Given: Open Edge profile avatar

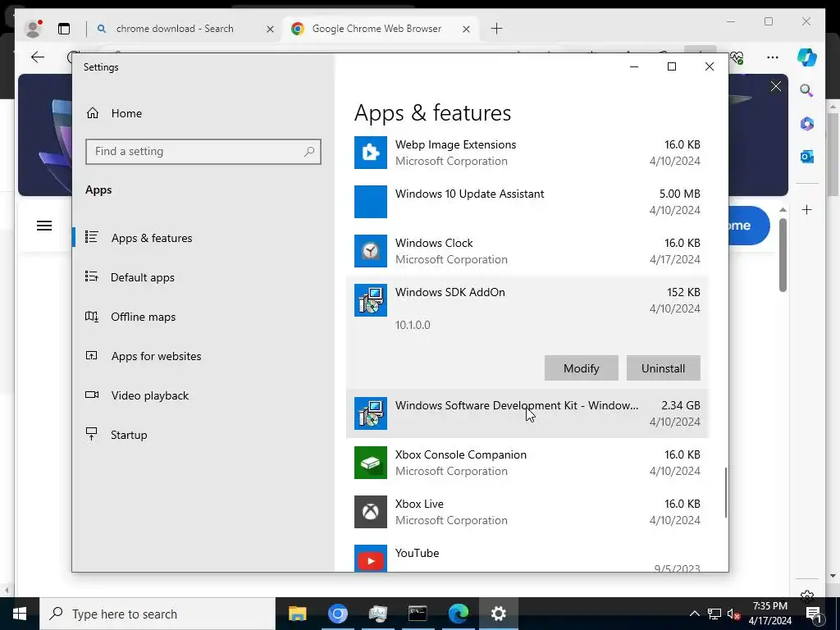Looking at the screenshot, I should (x=33, y=29).
